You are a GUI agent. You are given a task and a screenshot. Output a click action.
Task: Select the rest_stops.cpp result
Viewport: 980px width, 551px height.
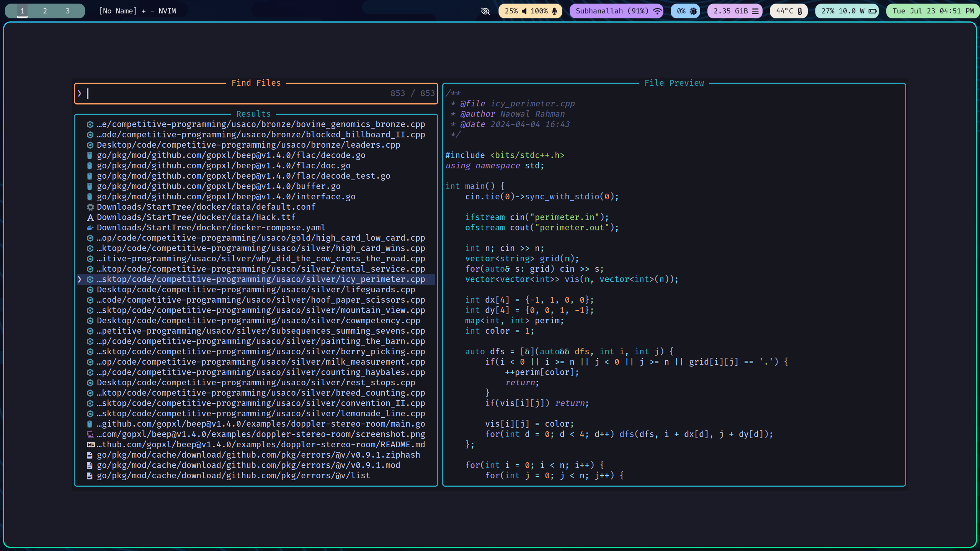[256, 383]
